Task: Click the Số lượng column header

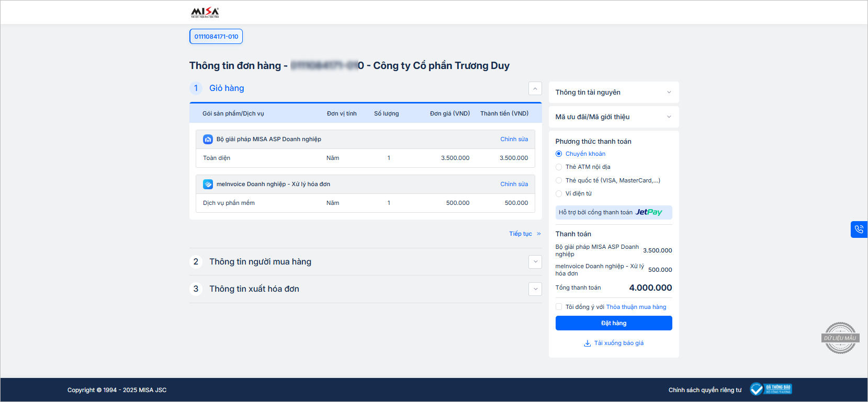Action: point(386,113)
